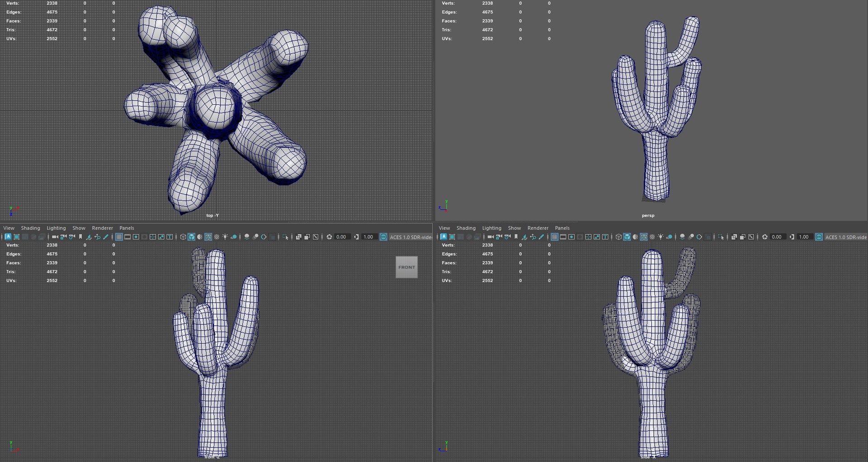Click 2D Pan/Zoom icon in side view toolbar
Image resolution: width=868 pixels, height=462 pixels.
[533, 237]
